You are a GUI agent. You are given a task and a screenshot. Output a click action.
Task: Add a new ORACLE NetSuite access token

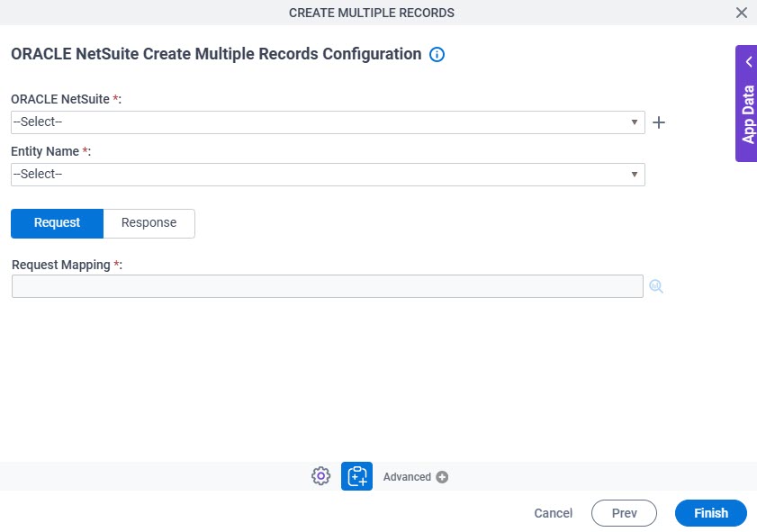[659, 122]
